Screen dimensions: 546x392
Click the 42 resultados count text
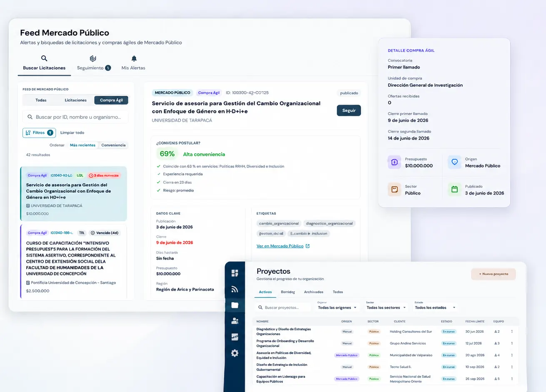[x=38, y=155]
